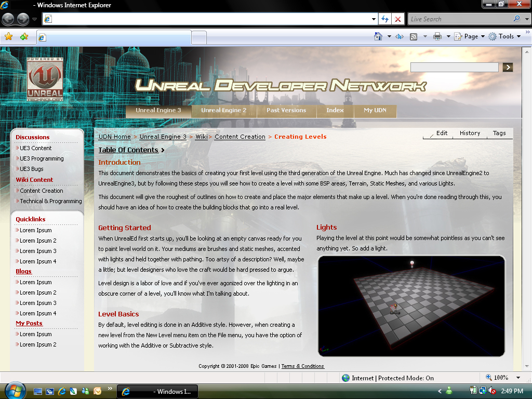Follow the Wiki breadcrumb link
The height and width of the screenshot is (399, 532).
[202, 137]
